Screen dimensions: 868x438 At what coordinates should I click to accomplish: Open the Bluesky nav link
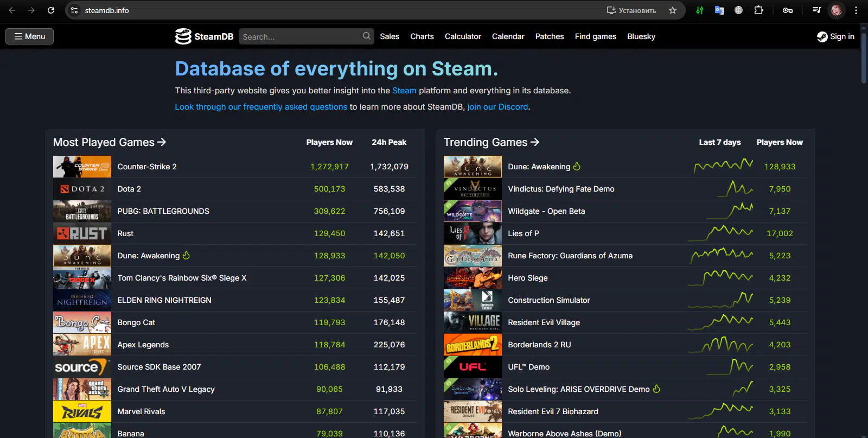(641, 36)
